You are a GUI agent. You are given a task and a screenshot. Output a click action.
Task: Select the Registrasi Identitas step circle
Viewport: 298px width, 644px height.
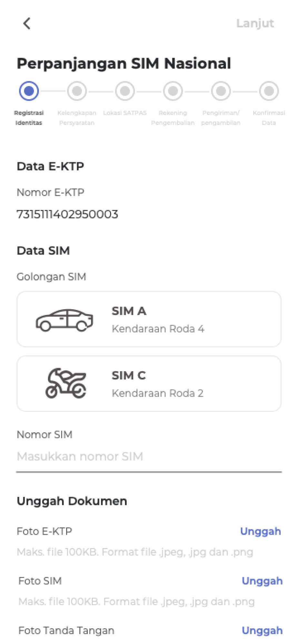[29, 91]
